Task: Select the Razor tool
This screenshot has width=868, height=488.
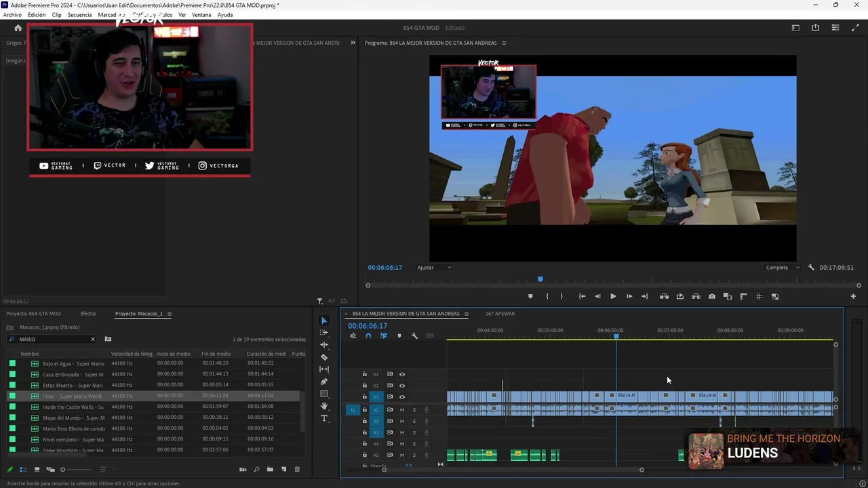Action: coord(324,357)
